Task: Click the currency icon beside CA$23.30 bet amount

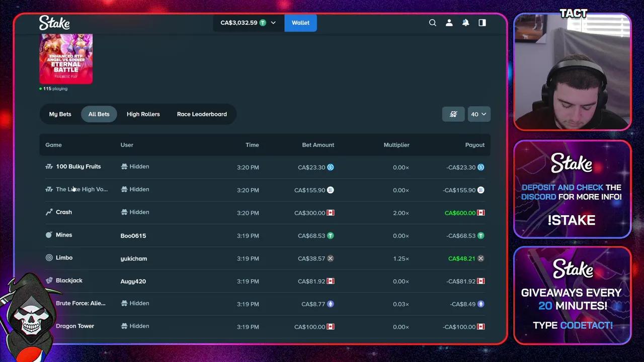Action: click(x=331, y=167)
